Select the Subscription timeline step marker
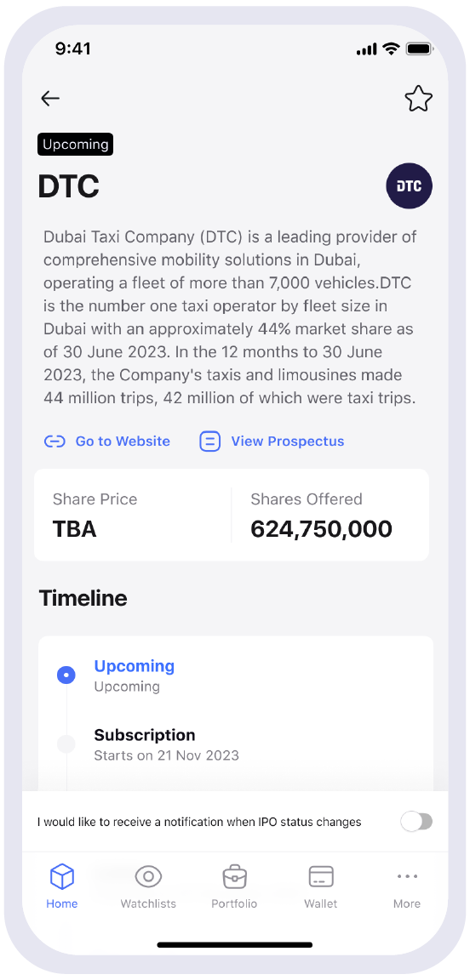 (66, 744)
